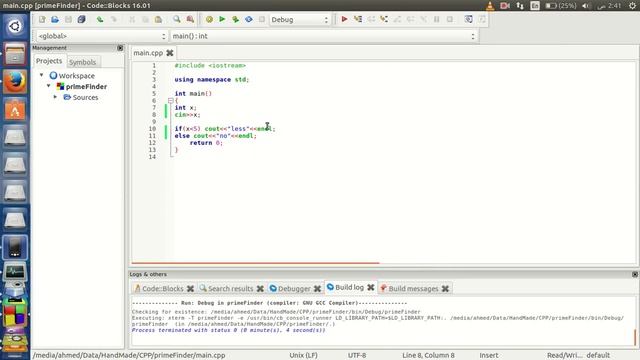Viewport: 640px width, 360px height.
Task: Click 'Unix (LF)' in status bar
Action: [x=303, y=355]
